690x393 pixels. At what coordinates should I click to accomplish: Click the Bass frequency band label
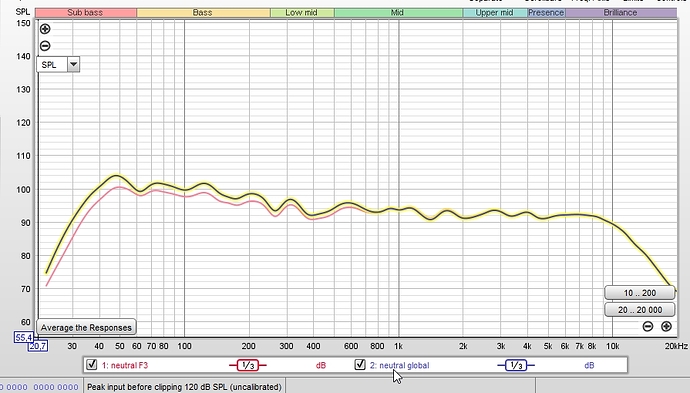(203, 13)
